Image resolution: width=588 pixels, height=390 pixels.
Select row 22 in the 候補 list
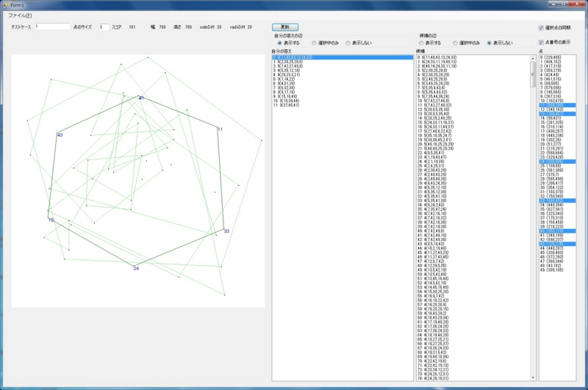pos(473,153)
